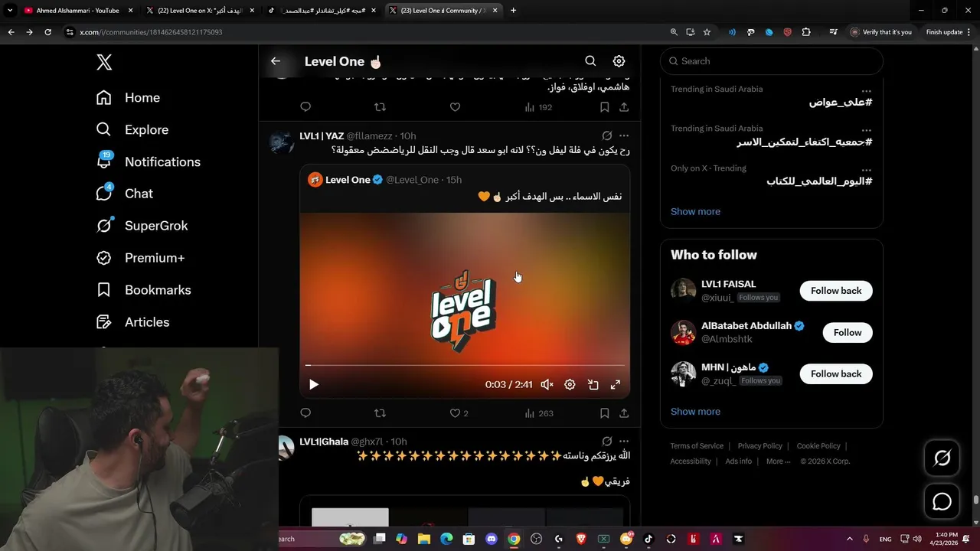Reload the current page
The image size is (980, 551).
47,32
